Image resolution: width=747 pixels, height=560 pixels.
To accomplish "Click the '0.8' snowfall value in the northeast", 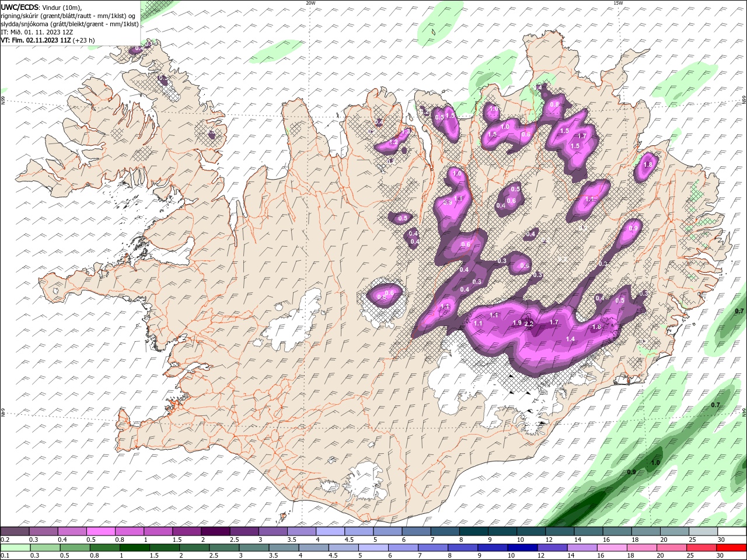I will pyautogui.click(x=554, y=104).
